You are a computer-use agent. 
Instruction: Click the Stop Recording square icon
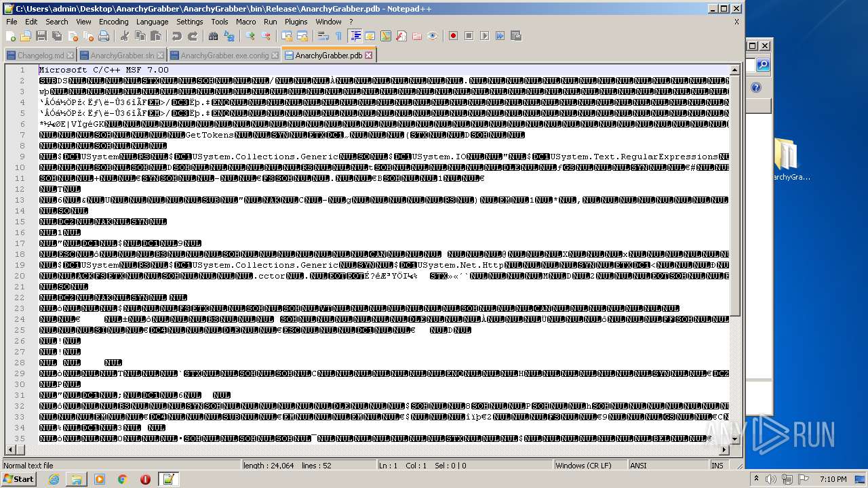469,36
